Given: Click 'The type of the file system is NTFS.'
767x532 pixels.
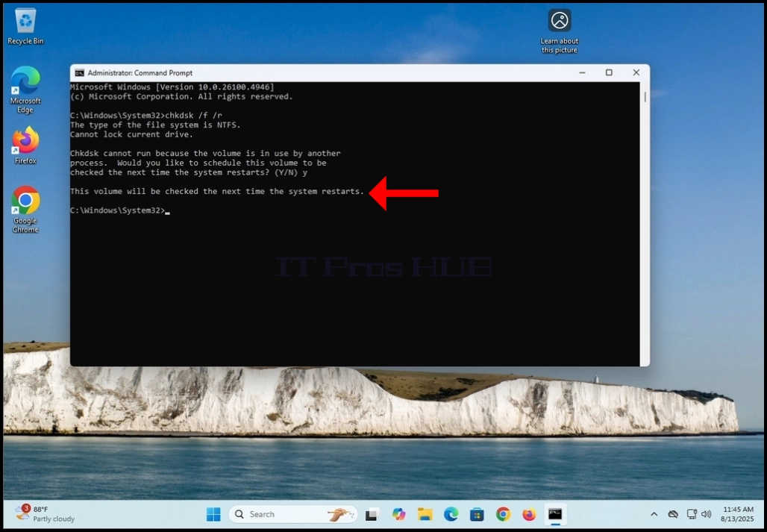Looking at the screenshot, I should point(155,125).
